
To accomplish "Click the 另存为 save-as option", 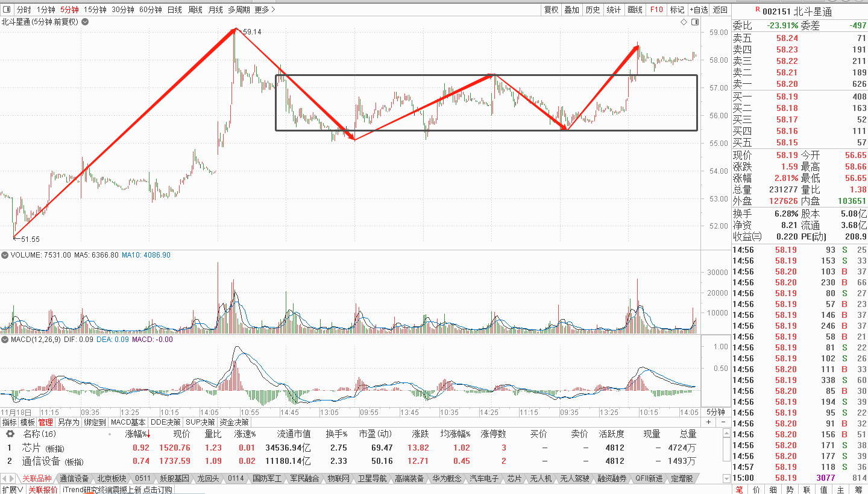I will (68, 422).
